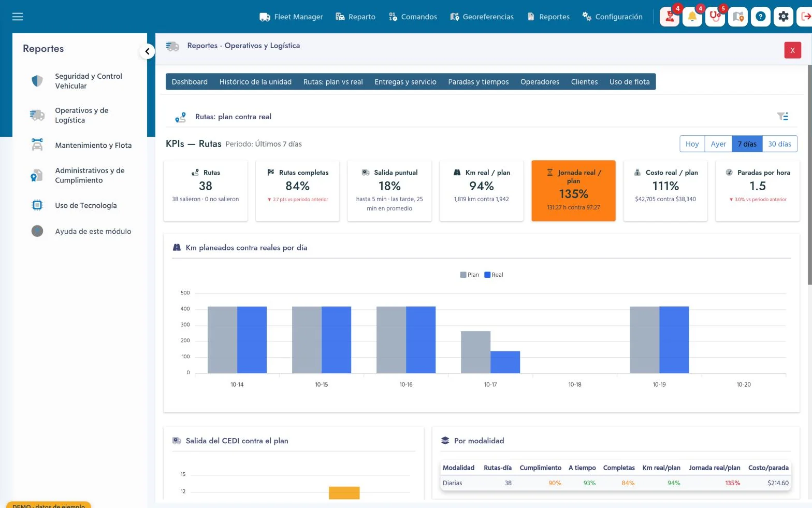Screen dimensions: 812x508
Task: Click the settings gear icon
Action: (x=784, y=17)
